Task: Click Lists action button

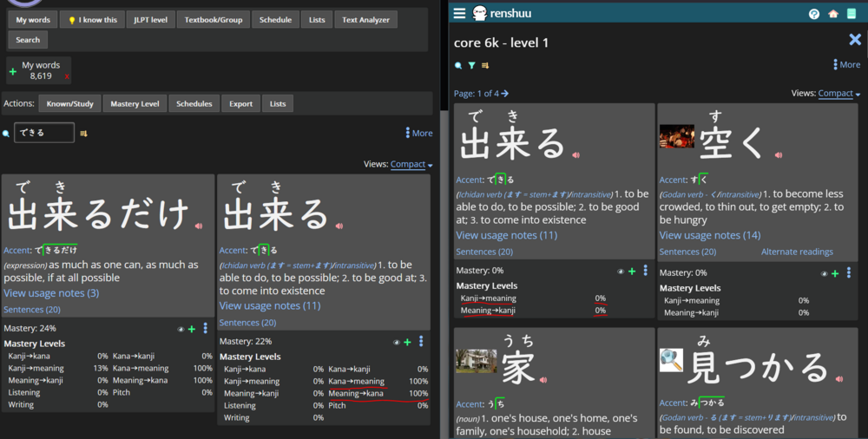Action: pos(278,103)
